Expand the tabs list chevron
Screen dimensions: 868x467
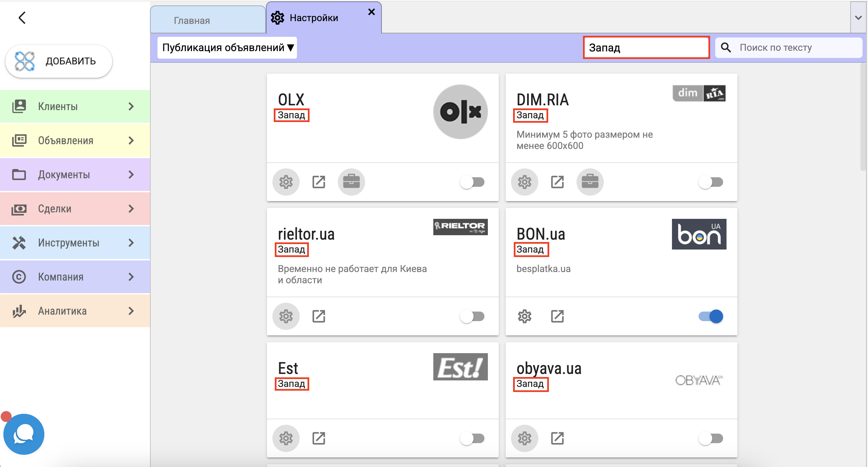point(858,17)
